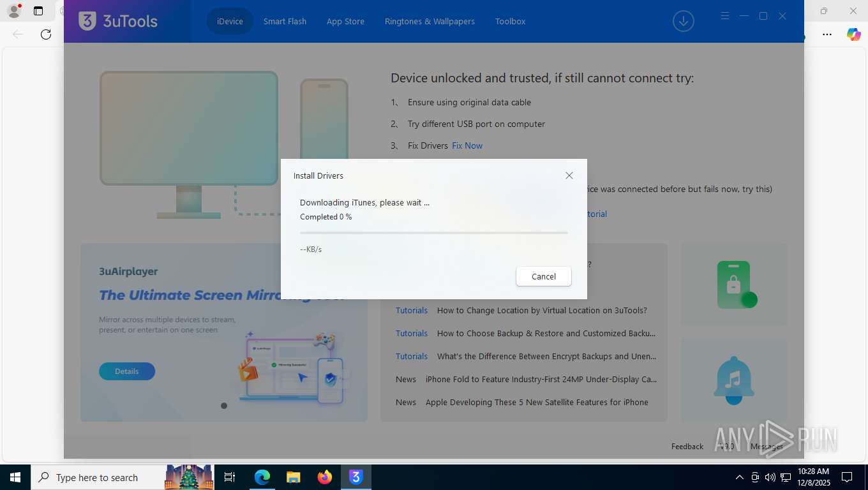Open the Toolbox tab
Viewport: 868px width, 490px height.
tap(510, 21)
